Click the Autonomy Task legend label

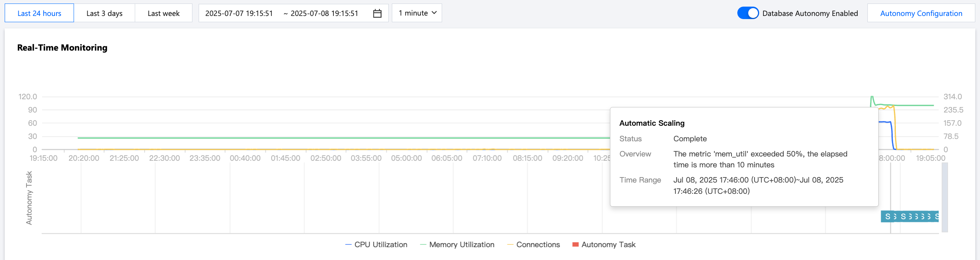pyautogui.click(x=608, y=245)
